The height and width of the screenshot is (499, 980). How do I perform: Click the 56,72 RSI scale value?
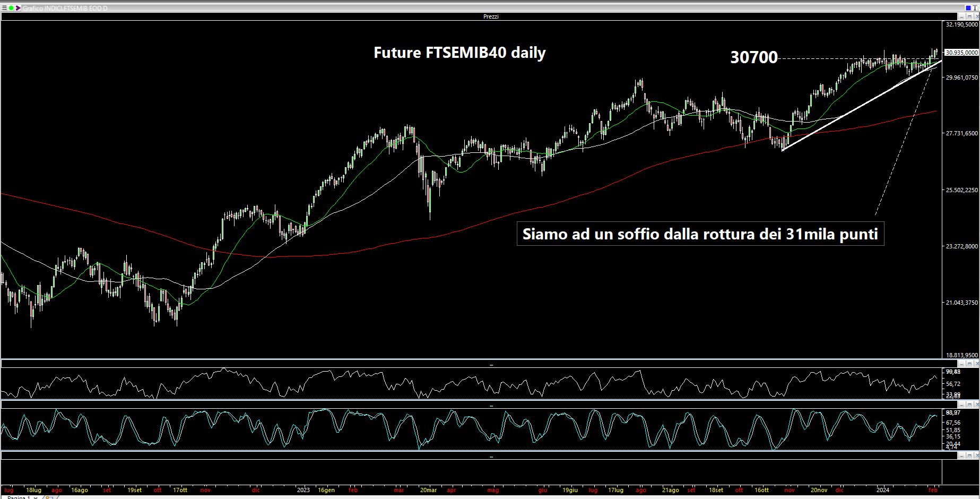[953, 384]
